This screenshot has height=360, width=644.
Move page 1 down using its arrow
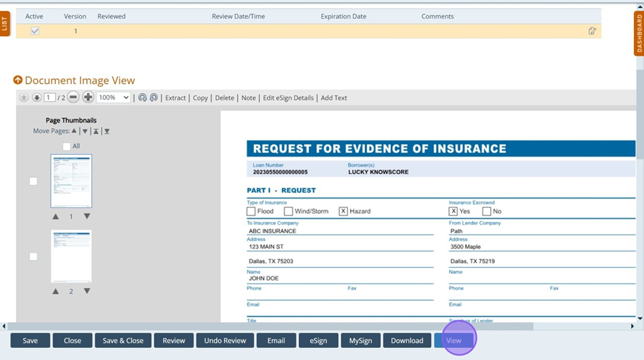tap(87, 217)
